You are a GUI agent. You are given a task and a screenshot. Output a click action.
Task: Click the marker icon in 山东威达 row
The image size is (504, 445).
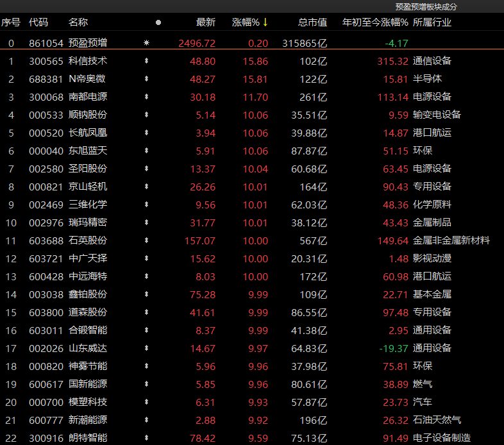tap(146, 348)
